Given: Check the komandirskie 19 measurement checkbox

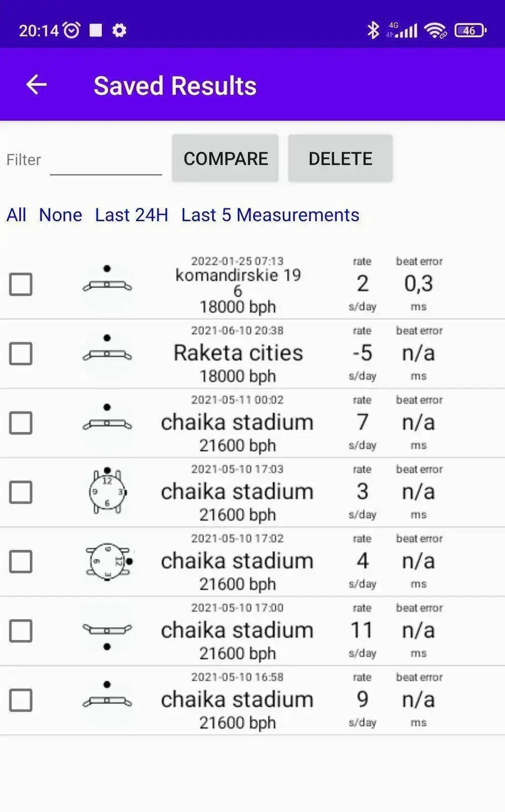Looking at the screenshot, I should (21, 284).
